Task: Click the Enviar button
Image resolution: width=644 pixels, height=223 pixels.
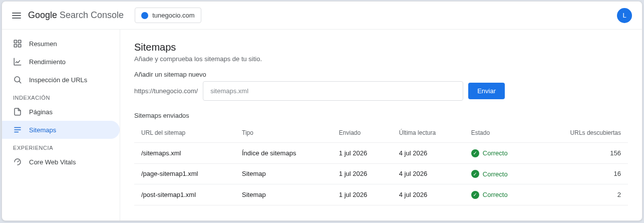Action: coord(486,91)
